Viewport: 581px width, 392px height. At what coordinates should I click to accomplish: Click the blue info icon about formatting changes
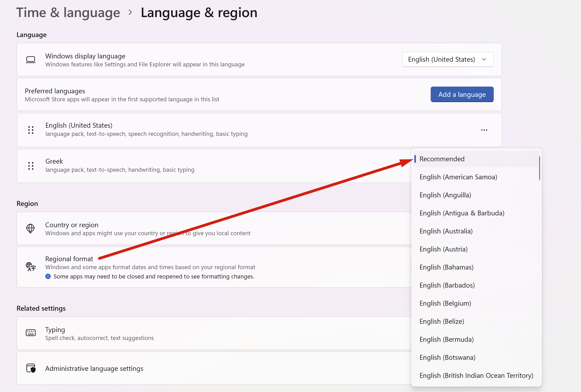tap(48, 276)
